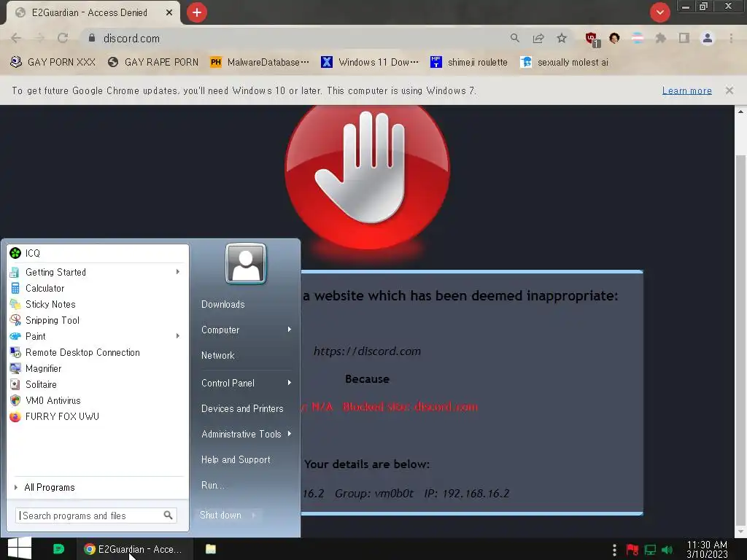
Task: View site info via lock icon
Action: [92, 38]
